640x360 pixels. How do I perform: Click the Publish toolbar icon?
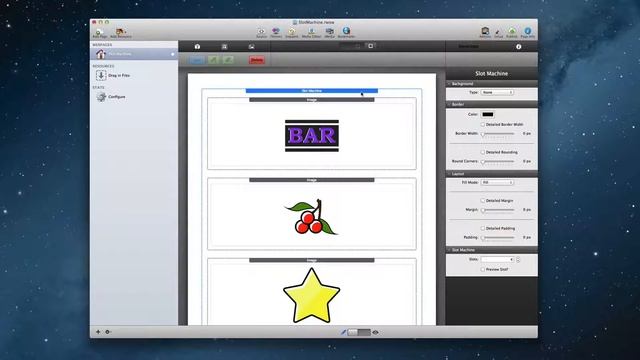512,32
